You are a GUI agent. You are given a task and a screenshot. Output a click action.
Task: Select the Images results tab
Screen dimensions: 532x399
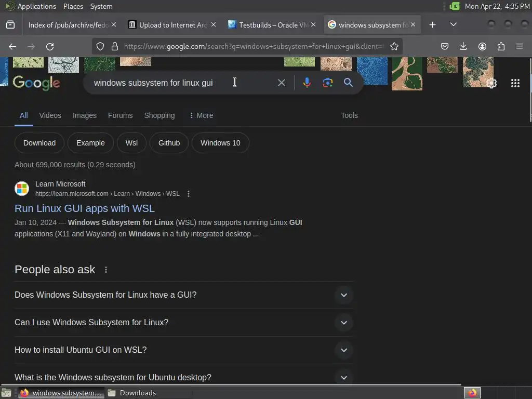click(85, 115)
